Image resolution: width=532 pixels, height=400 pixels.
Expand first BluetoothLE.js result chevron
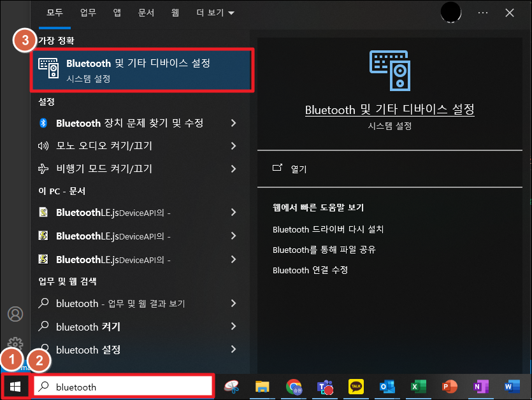[233, 212]
